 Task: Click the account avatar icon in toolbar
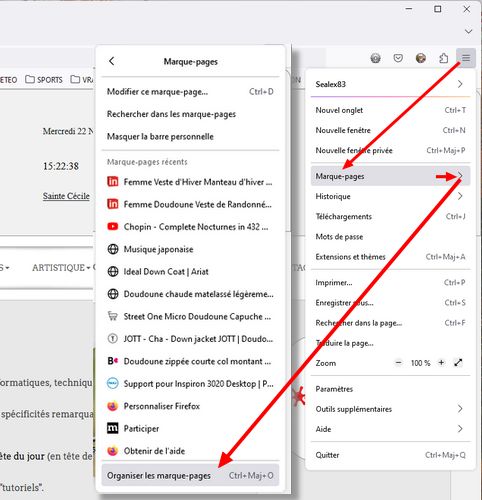[421, 58]
